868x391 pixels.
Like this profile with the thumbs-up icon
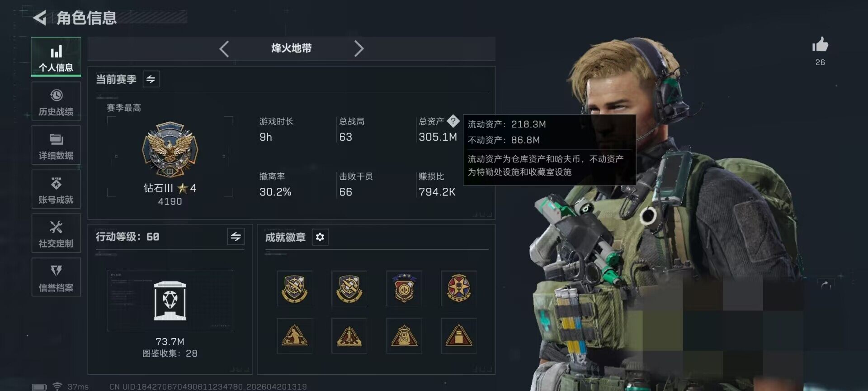(820, 45)
